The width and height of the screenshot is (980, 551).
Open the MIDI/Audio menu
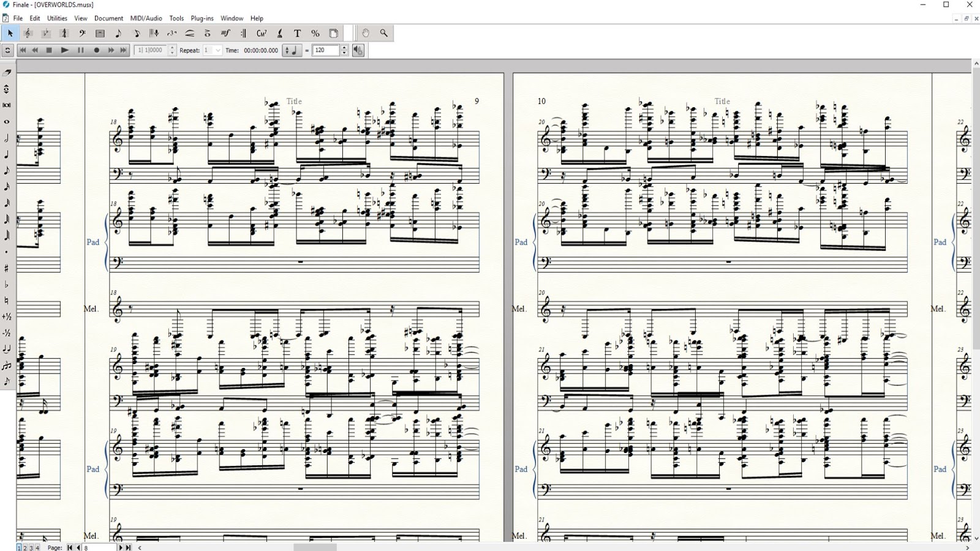pos(146,18)
